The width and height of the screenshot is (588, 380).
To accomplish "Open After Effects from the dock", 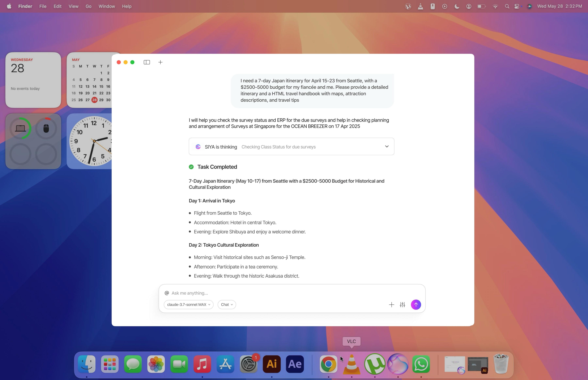I will tap(295, 364).
